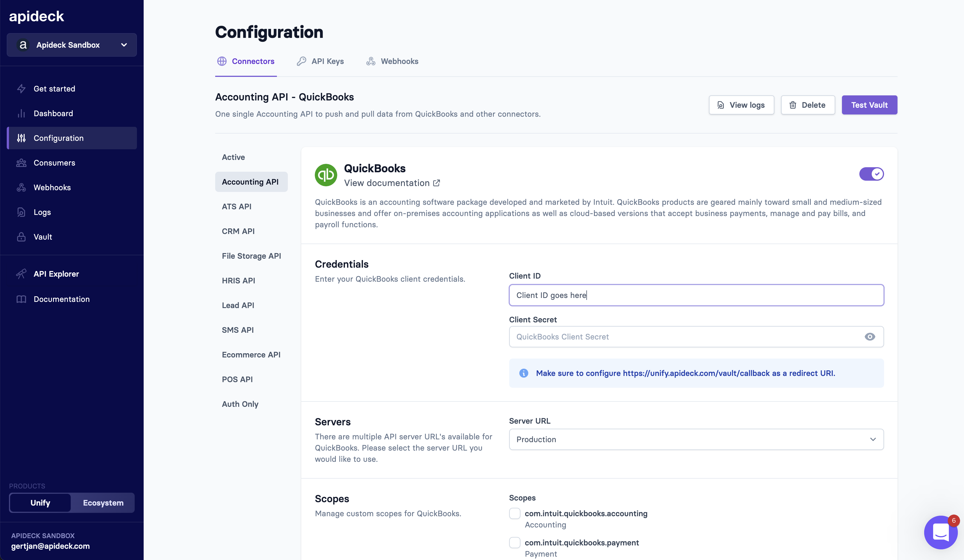Viewport: 964px width, 560px height.
Task: Open the View documentation link
Action: (392, 183)
